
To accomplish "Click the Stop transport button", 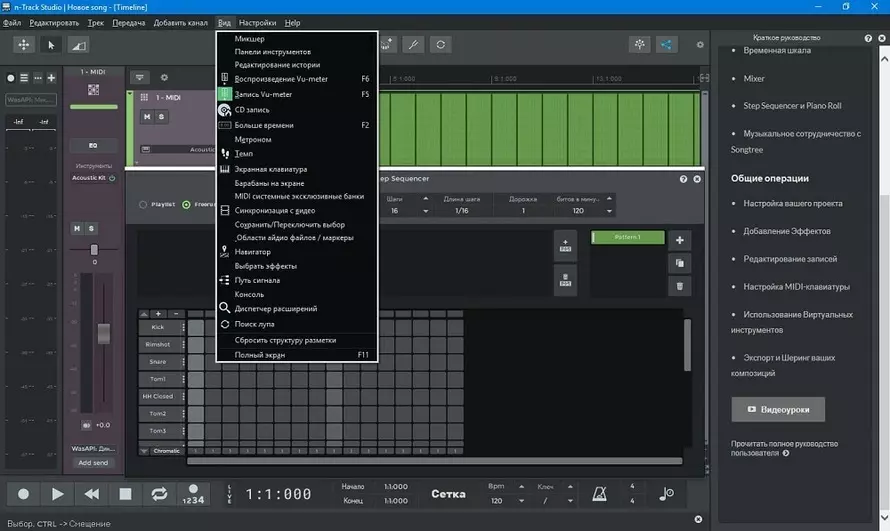I will (125, 494).
